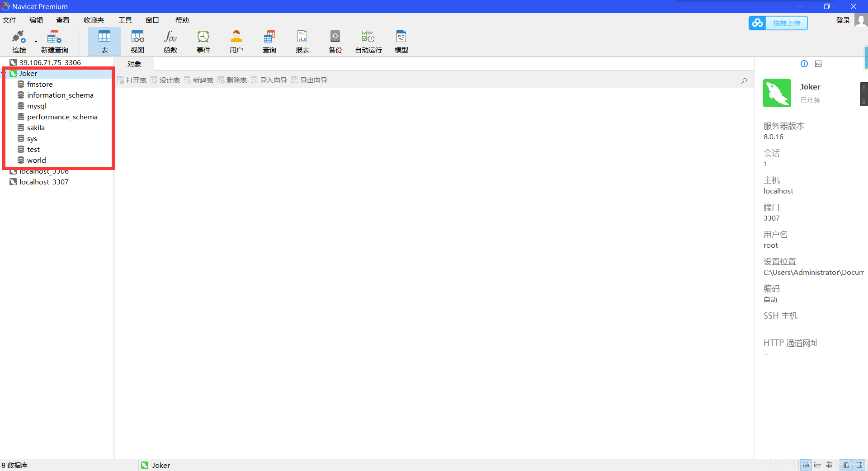Select the fmstore database
868x471 pixels.
pyautogui.click(x=40, y=84)
